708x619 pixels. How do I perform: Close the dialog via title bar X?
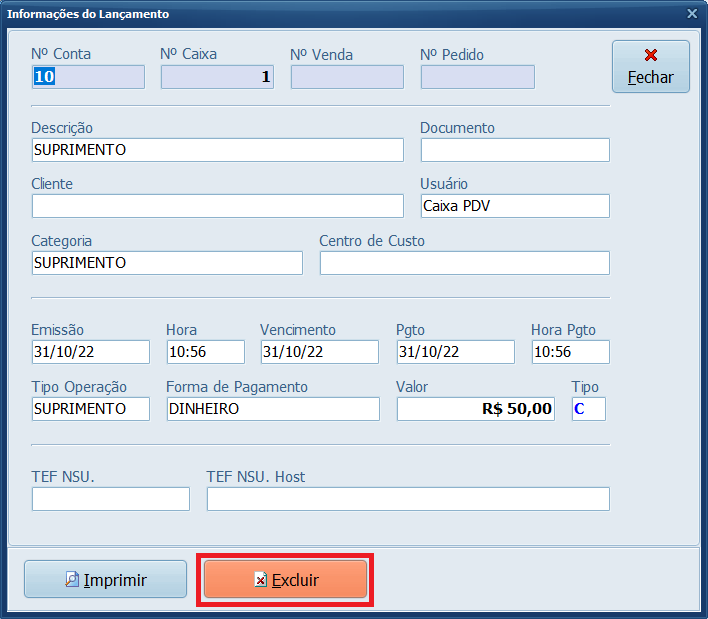click(x=692, y=14)
